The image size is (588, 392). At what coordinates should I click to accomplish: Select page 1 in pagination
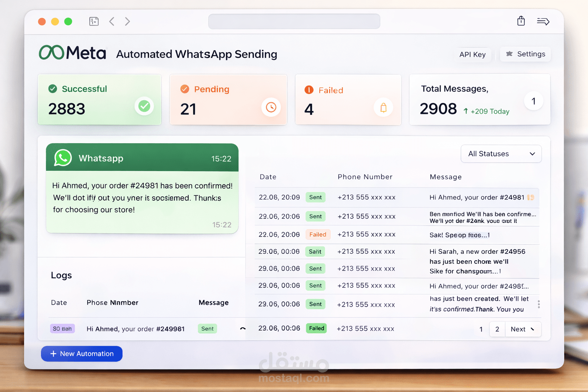coord(481,329)
